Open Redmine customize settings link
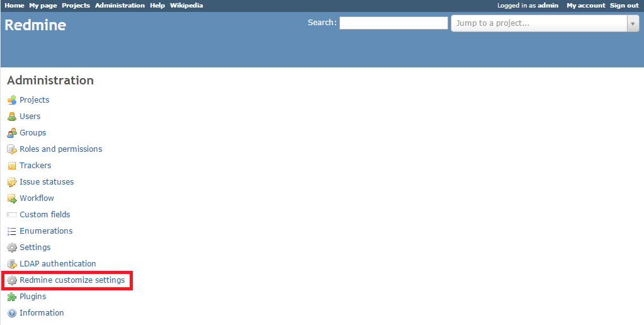Image resolution: width=644 pixels, height=325 pixels. click(x=72, y=280)
